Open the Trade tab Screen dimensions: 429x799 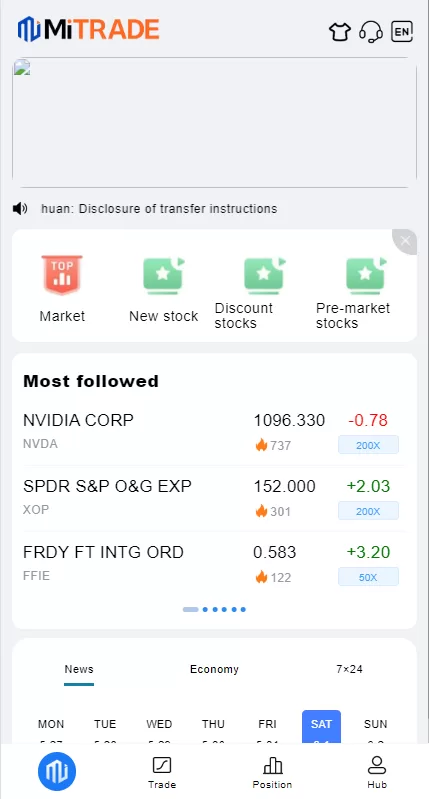(x=162, y=773)
